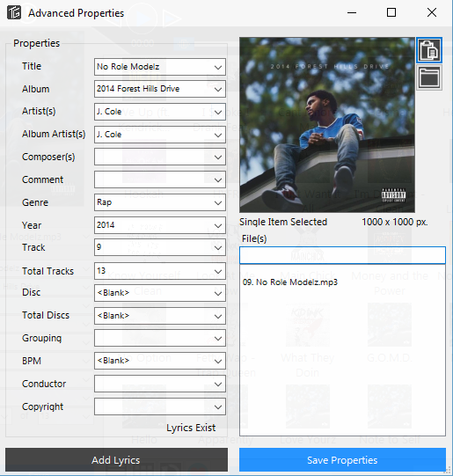Click the Add Lyrics button

click(116, 460)
